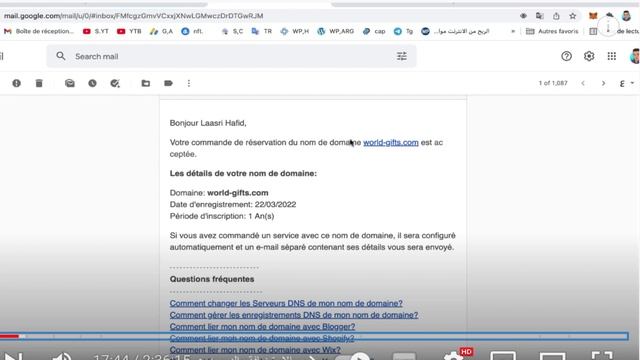Mark the email as unread
This screenshot has height=360, width=640.
70,83
